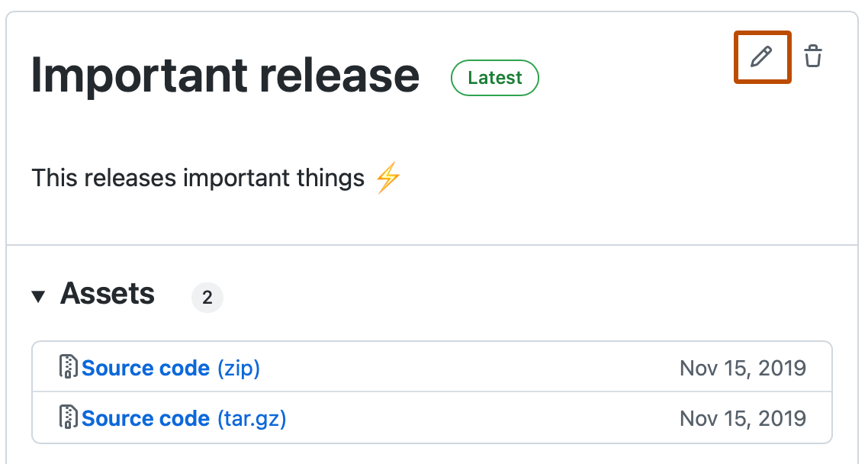Click the assets count badge showing 2
868x464 pixels.
[207, 297]
